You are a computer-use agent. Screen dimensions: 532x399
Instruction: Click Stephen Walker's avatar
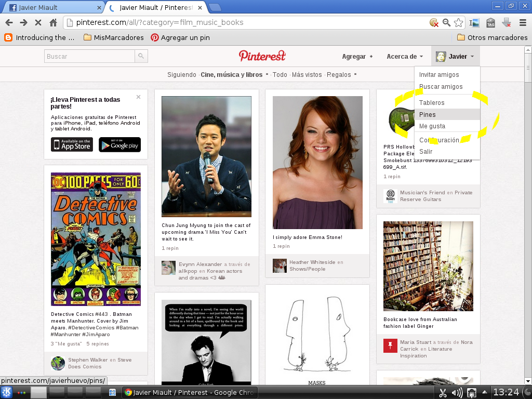[58, 363]
